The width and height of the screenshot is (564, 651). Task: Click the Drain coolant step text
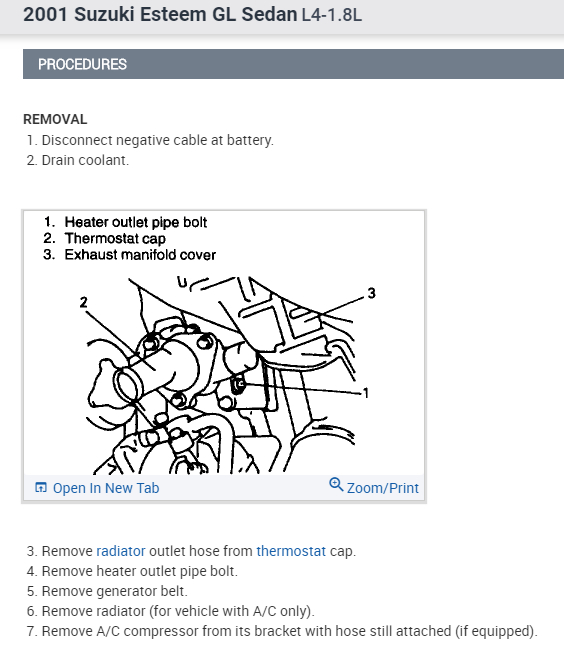[x=85, y=160]
